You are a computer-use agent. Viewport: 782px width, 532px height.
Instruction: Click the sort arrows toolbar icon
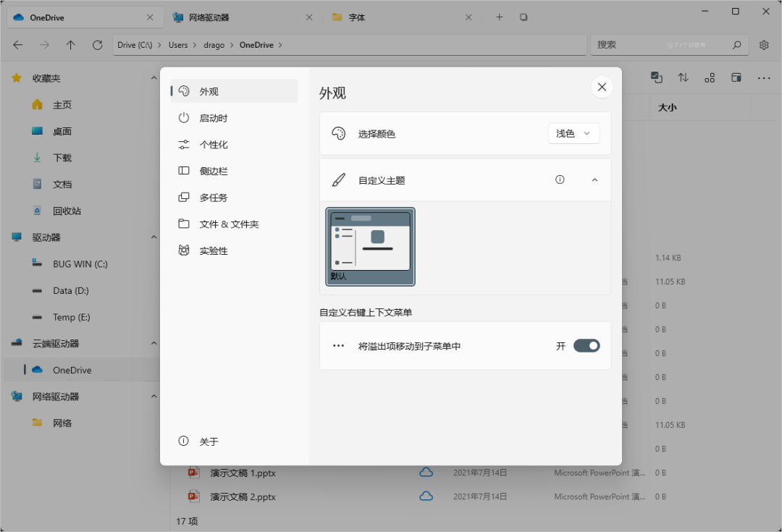click(683, 77)
